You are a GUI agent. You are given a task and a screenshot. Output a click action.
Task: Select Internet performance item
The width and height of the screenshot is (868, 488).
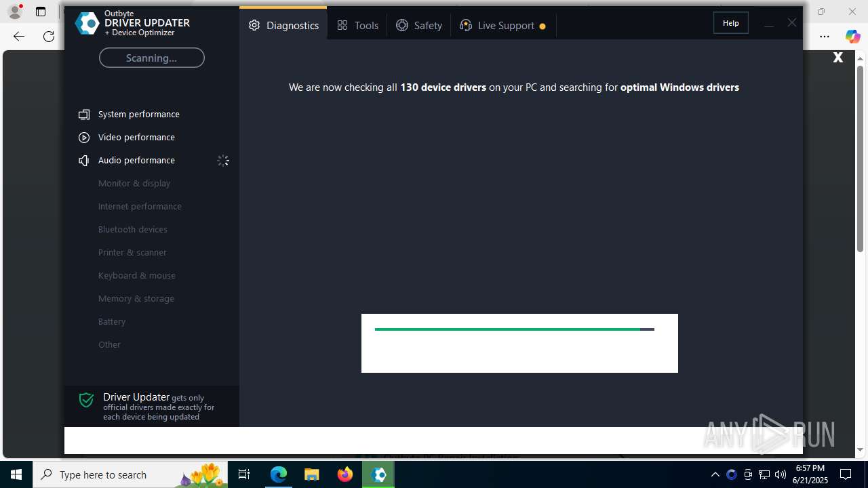140,206
